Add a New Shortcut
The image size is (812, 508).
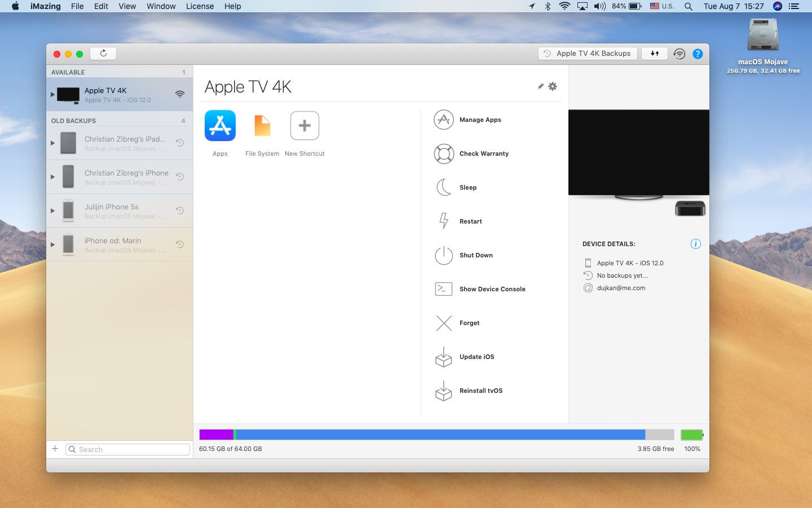[x=304, y=126]
